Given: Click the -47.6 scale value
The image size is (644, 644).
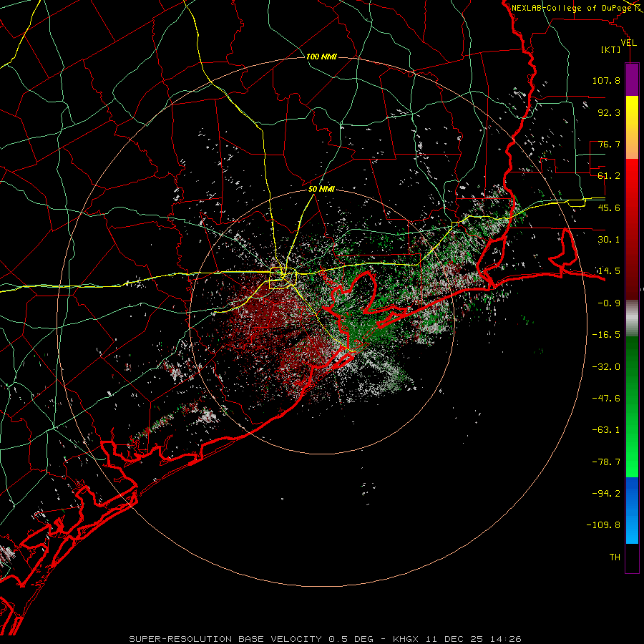Looking at the screenshot, I should point(606,399).
